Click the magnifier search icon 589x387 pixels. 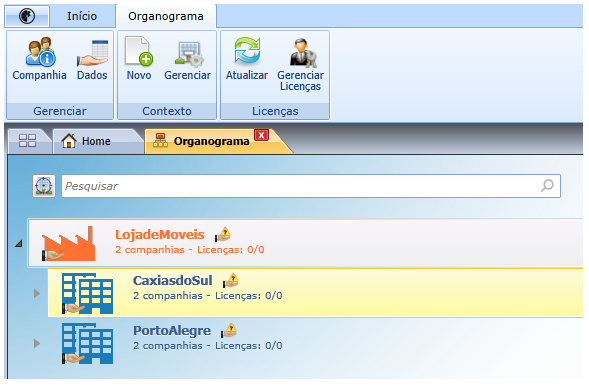[x=547, y=185]
